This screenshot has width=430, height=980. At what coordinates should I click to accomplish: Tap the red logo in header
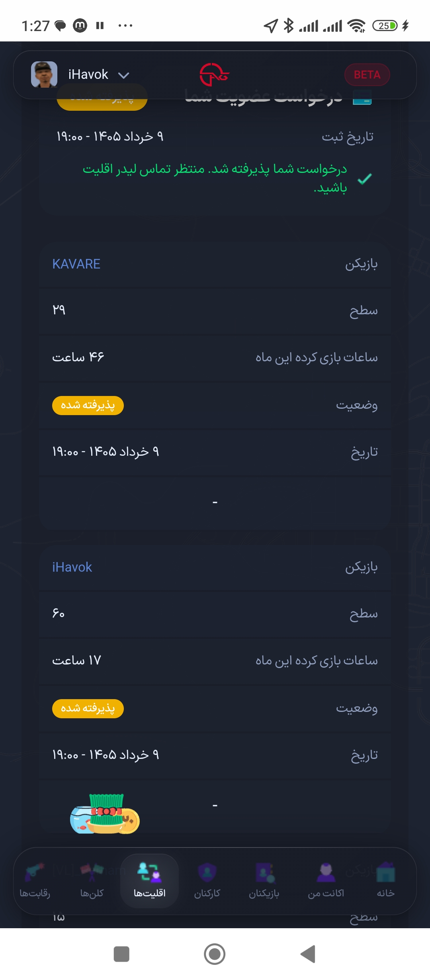(x=214, y=74)
